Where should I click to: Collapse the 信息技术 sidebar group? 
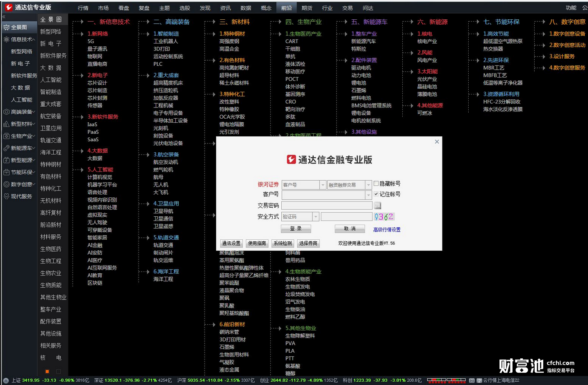(x=34, y=39)
